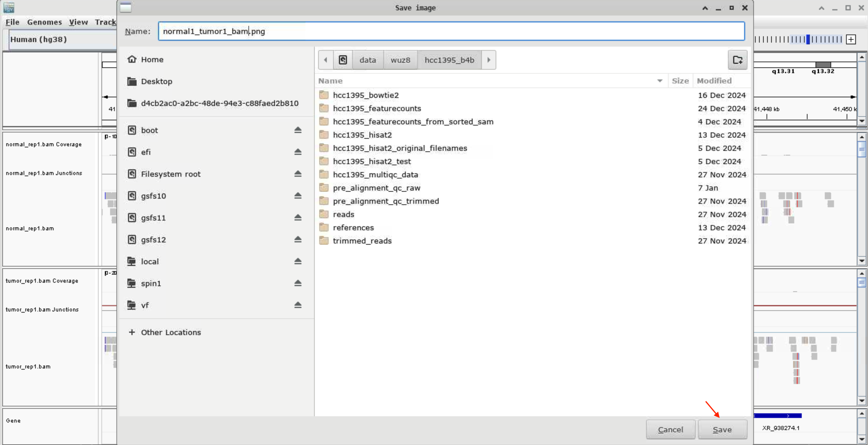
Task: Select the hcc1395_hisat2 folder
Action: [x=362, y=135]
